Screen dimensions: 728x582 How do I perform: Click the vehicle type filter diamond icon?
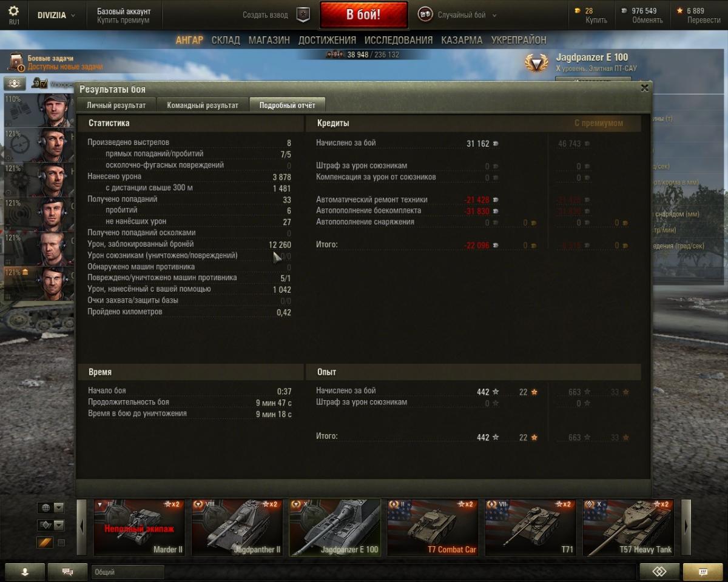tap(44, 525)
